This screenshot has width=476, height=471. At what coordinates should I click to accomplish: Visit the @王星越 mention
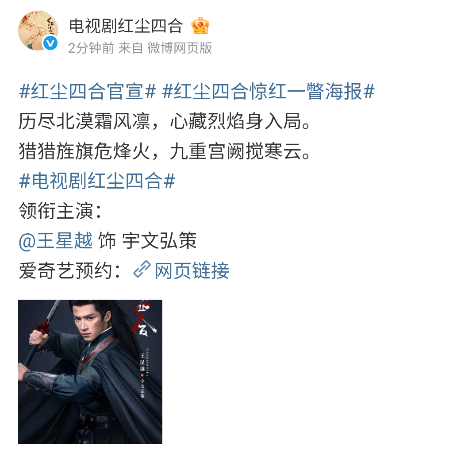(x=56, y=240)
